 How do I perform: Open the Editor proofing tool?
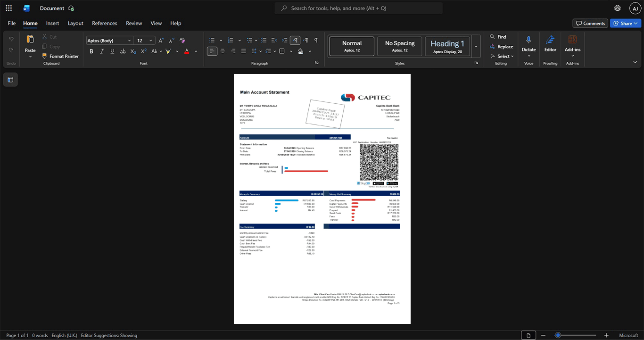(x=550, y=40)
